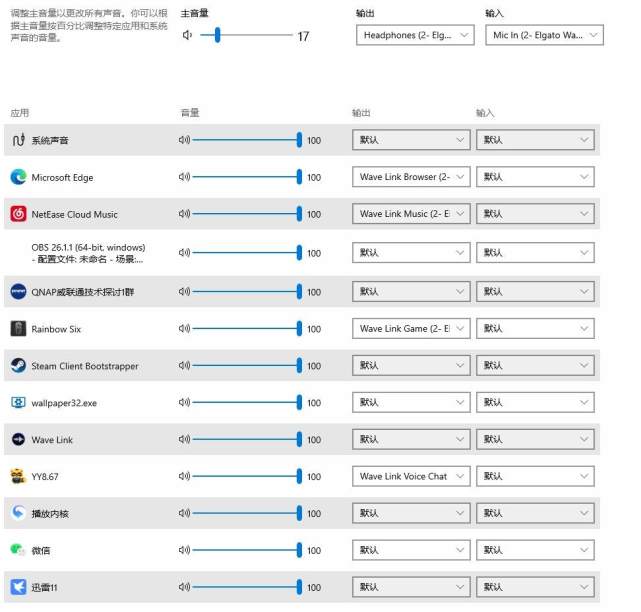
Task: Open 系统声音 output 默认 dropdown
Action: 411,140
